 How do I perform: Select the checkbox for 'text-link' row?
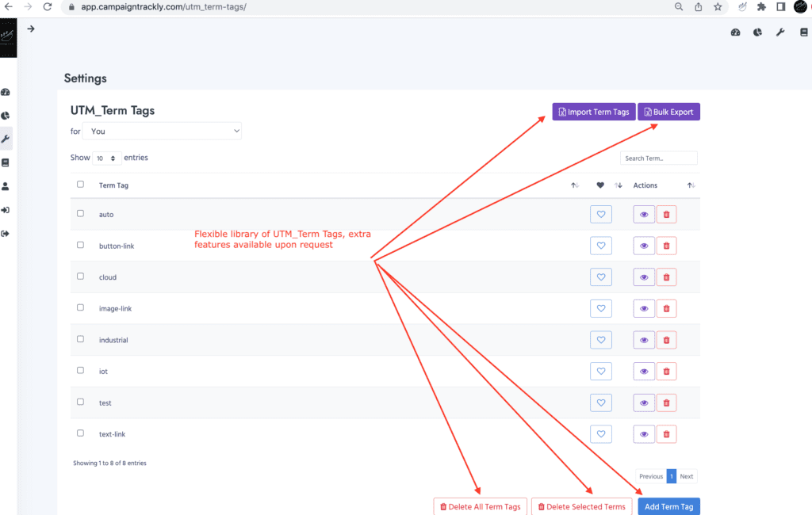pos(80,433)
